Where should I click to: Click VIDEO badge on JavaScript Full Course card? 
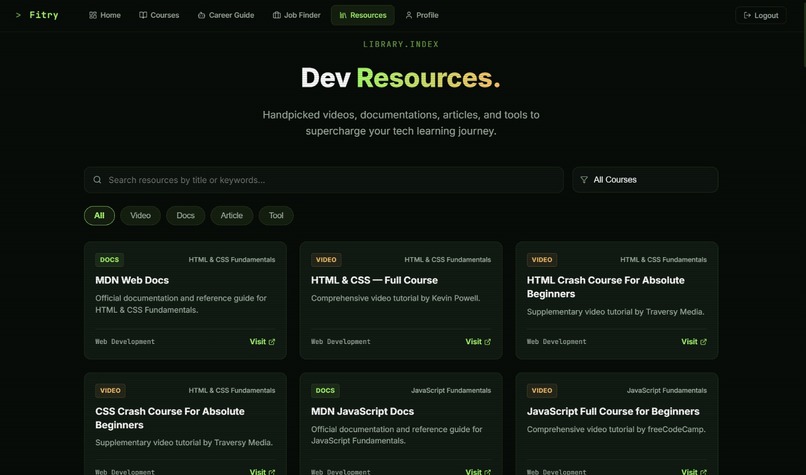click(542, 391)
